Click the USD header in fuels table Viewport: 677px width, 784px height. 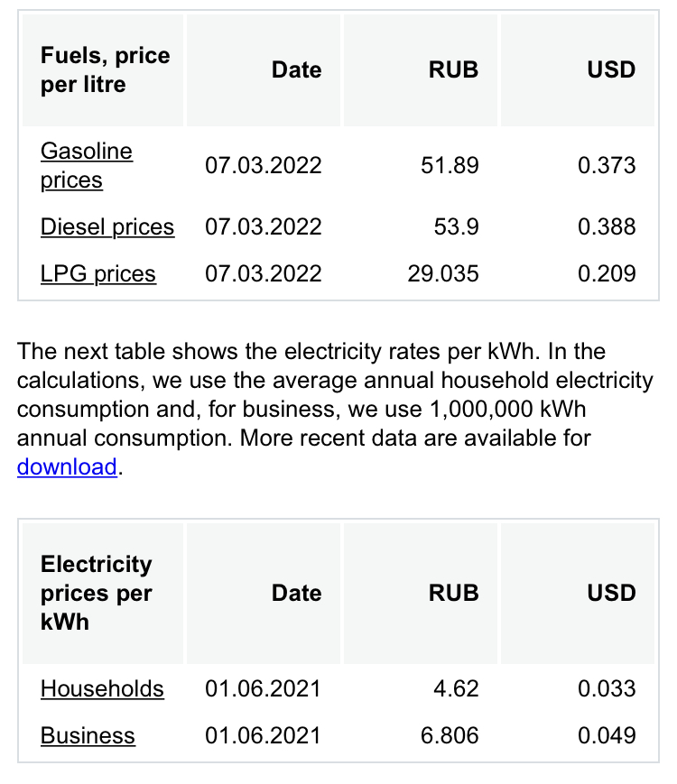click(611, 70)
